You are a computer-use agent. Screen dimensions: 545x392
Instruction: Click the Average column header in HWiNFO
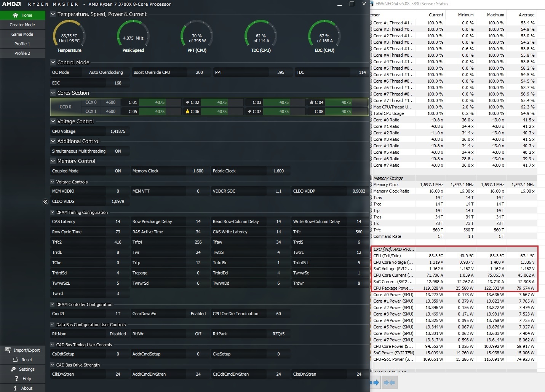pos(522,15)
